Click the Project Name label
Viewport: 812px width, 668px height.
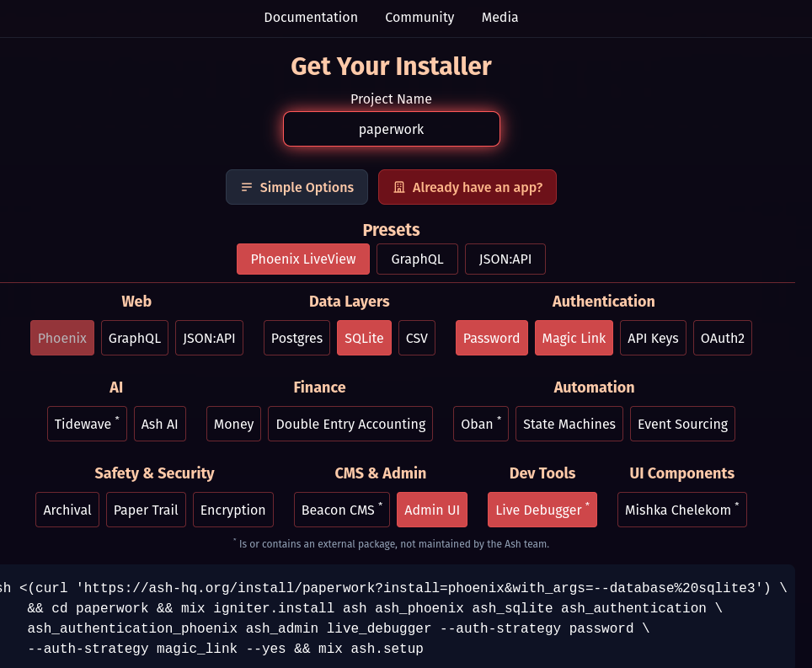click(x=391, y=99)
